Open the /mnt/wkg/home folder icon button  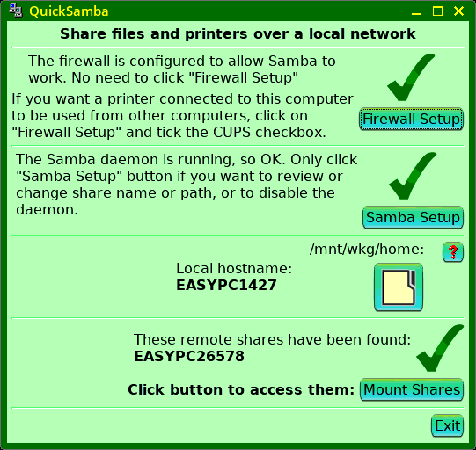tap(399, 287)
